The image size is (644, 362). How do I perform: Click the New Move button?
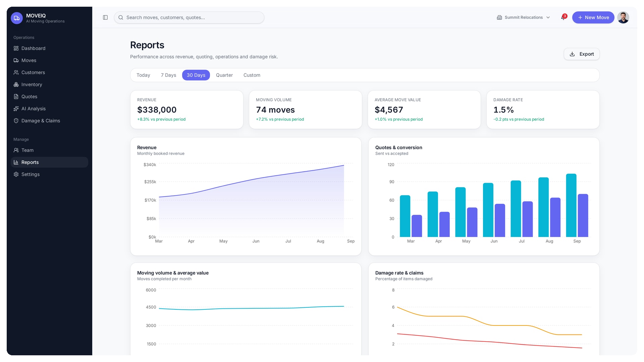[x=593, y=17]
